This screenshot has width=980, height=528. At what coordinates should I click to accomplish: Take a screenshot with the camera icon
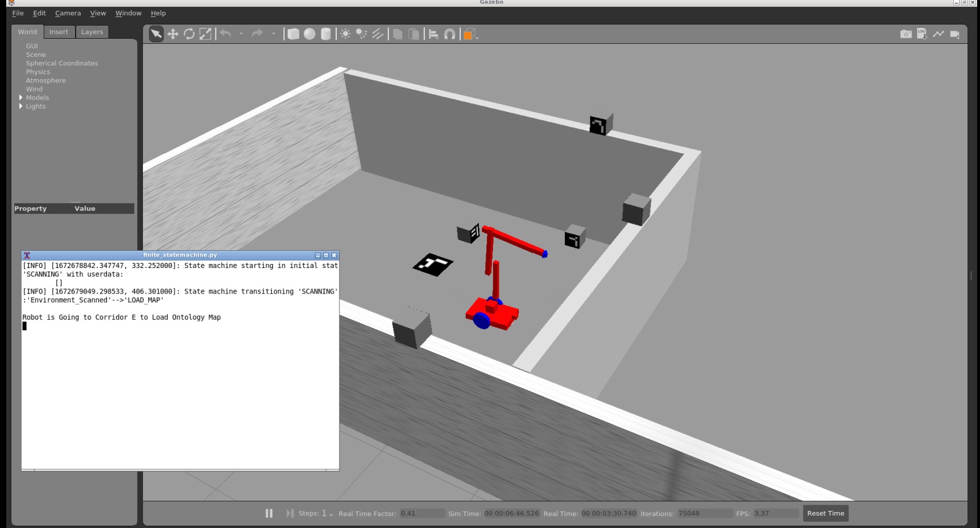coord(905,34)
